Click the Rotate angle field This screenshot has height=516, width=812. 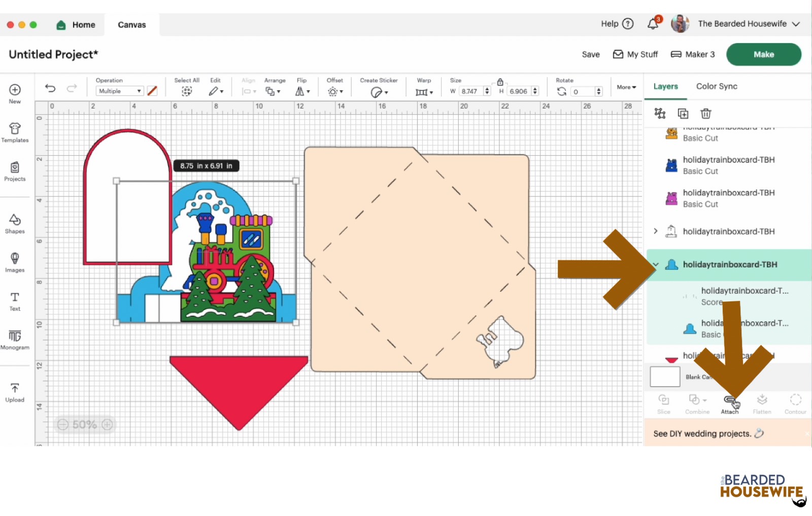[583, 91]
